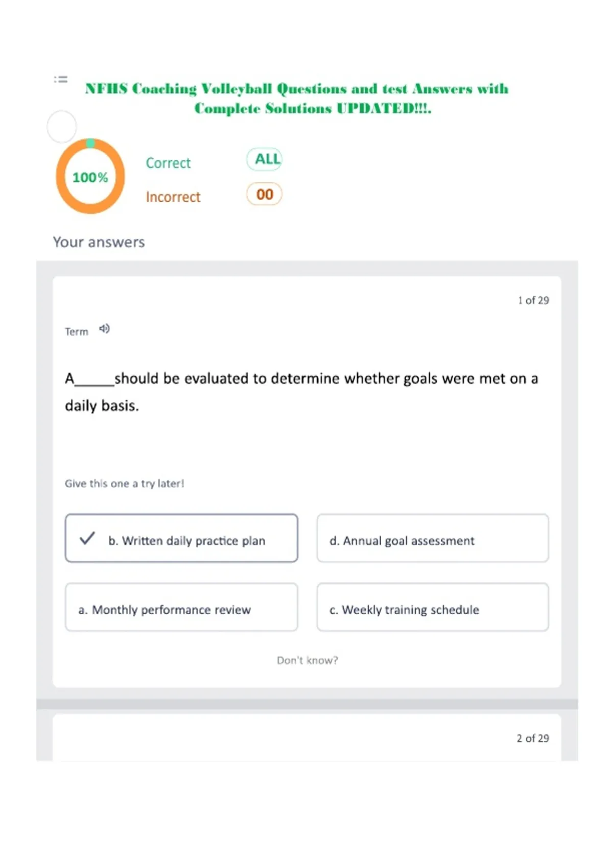Click the 00 incorrect count badge

click(x=265, y=194)
